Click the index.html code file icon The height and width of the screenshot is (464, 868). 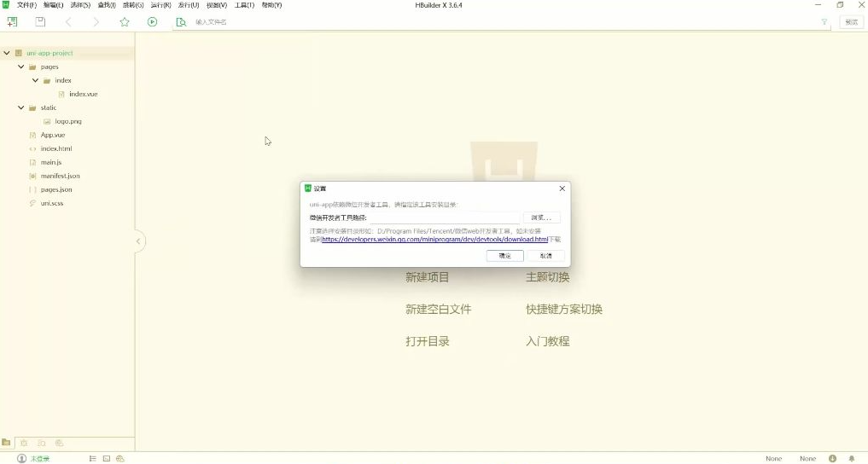click(32, 148)
